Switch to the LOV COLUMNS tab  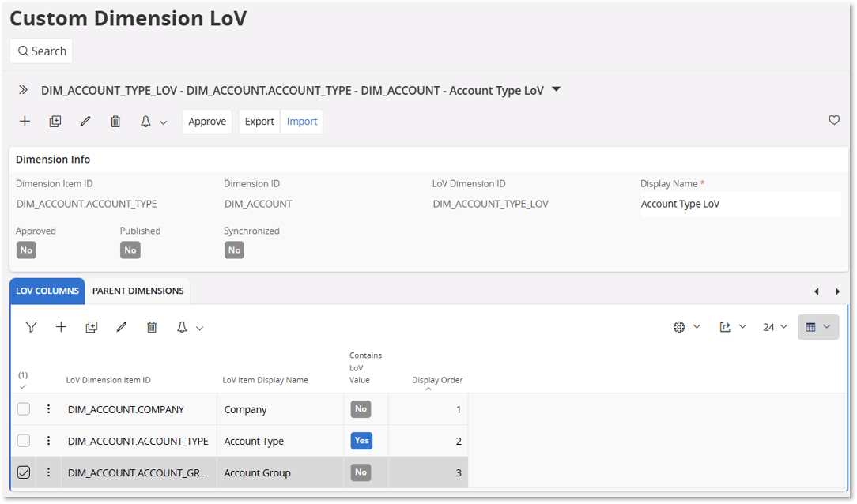point(47,291)
